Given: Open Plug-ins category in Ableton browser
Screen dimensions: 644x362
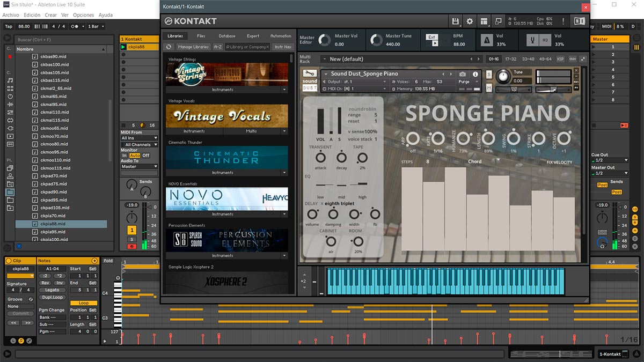Looking at the screenshot, I should pos(10,128).
